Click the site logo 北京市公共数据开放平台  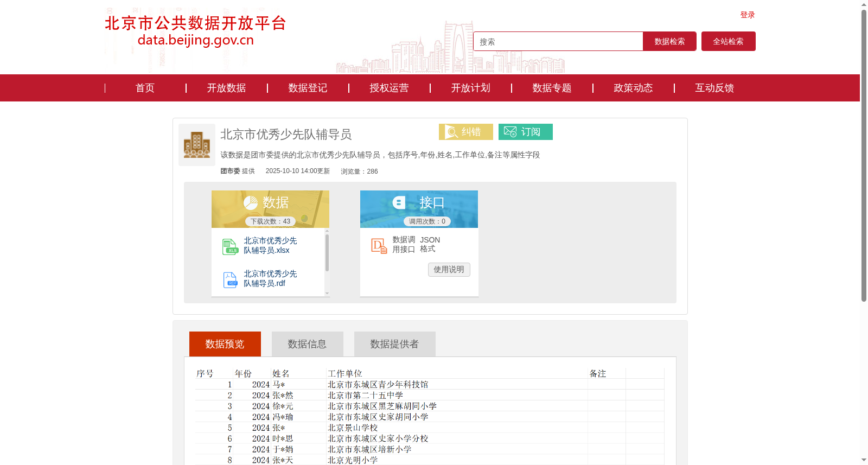195,31
